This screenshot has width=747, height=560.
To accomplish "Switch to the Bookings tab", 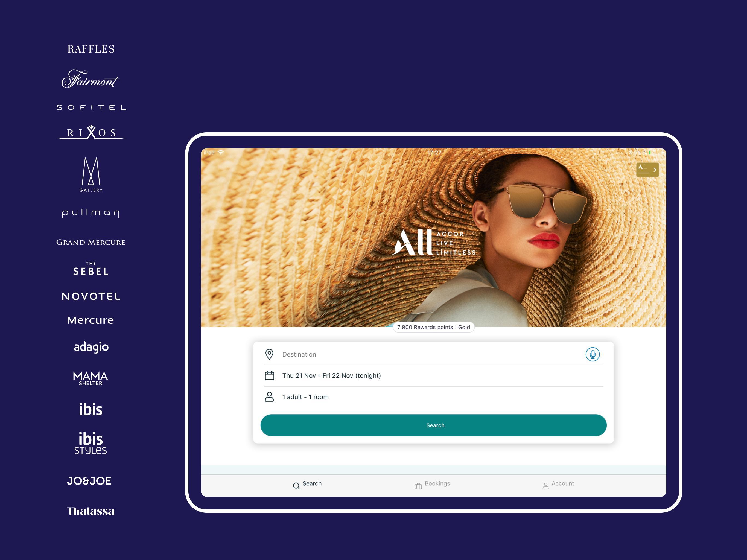I will click(x=432, y=485).
